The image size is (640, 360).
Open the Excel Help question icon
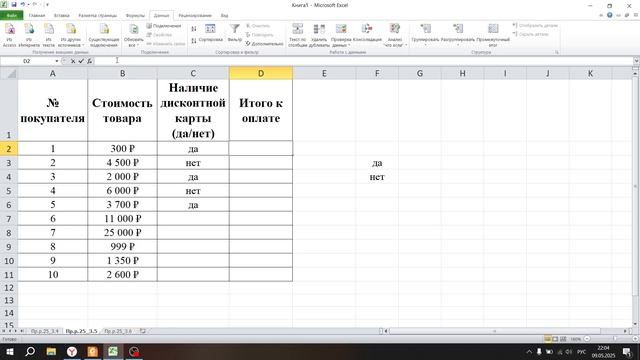[x=609, y=15]
